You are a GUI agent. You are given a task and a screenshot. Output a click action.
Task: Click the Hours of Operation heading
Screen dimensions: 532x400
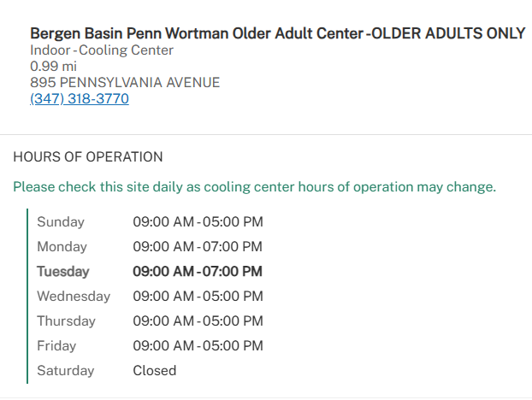tap(87, 157)
